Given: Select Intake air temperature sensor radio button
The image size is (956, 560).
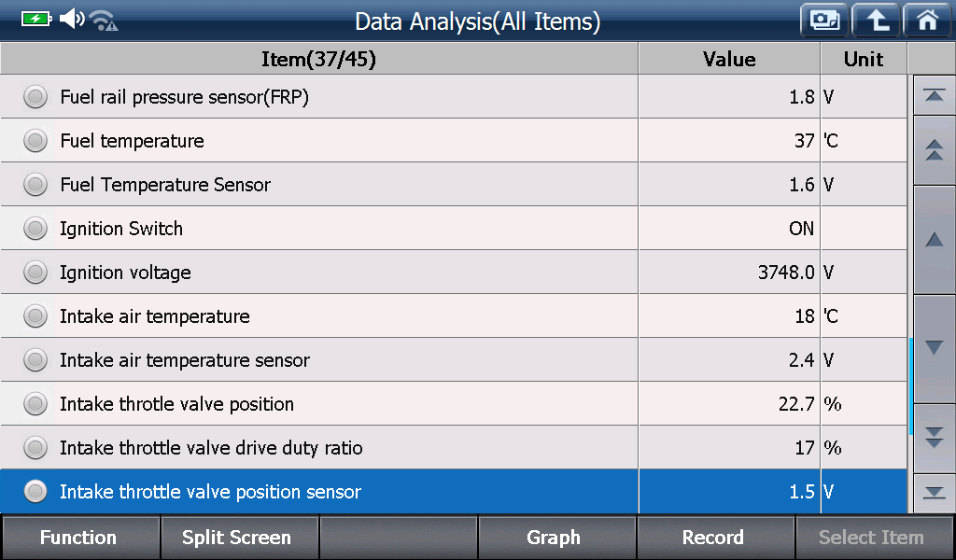Looking at the screenshot, I should 35,360.
